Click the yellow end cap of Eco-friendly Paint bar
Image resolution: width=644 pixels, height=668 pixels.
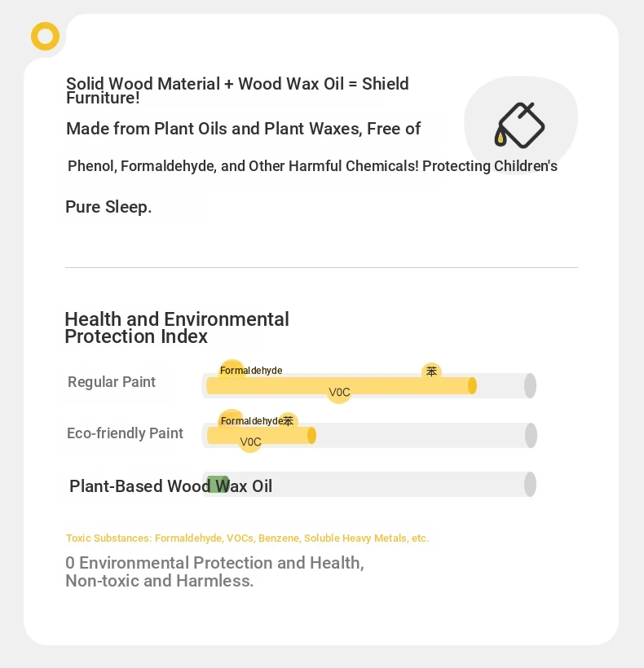point(311,435)
